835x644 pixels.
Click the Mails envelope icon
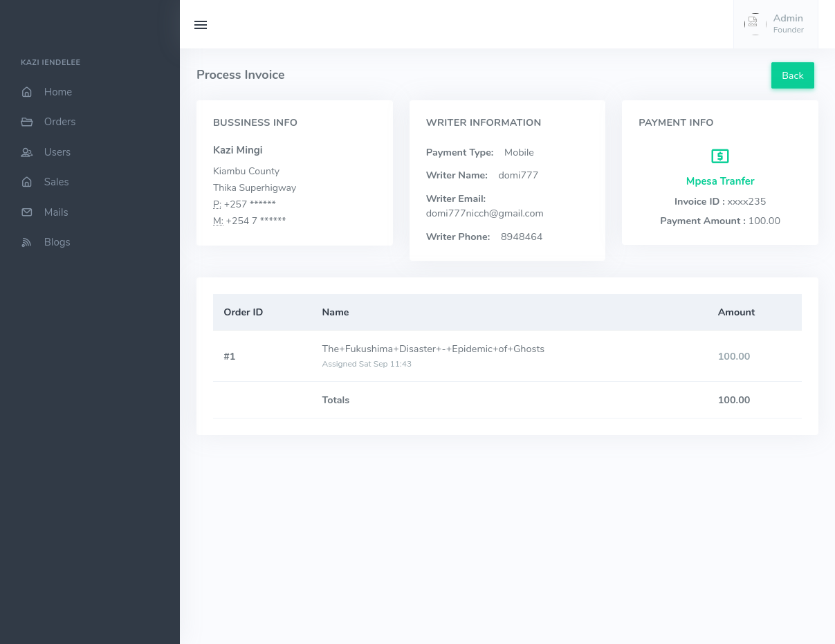click(27, 212)
